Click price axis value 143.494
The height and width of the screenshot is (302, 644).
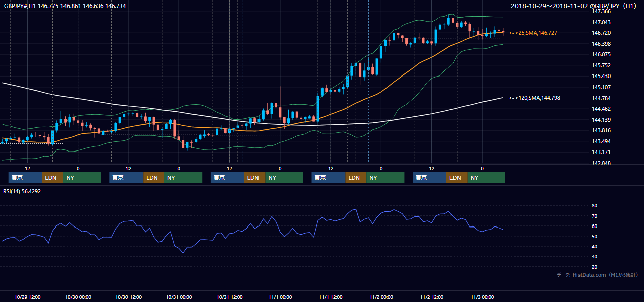[x=601, y=141]
